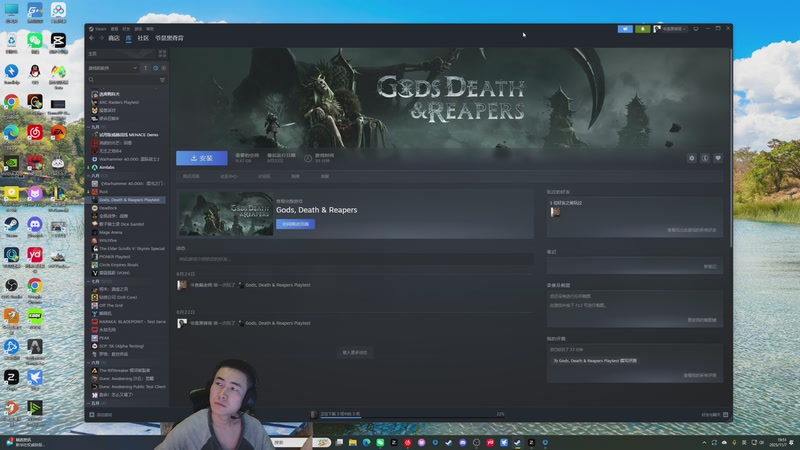Click blue store page button under Gods, Death & Reapers
The image size is (800, 450).
point(295,224)
